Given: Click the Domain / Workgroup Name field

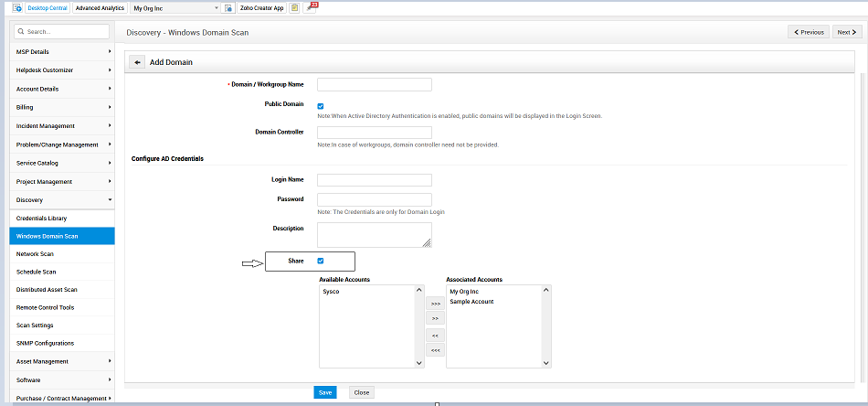Looking at the screenshot, I should point(374,85).
